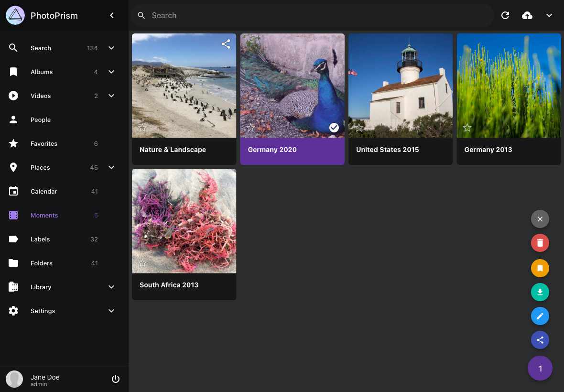The width and height of the screenshot is (564, 392).
Task: Add selection to album with orange bookmark button
Action: (x=540, y=268)
